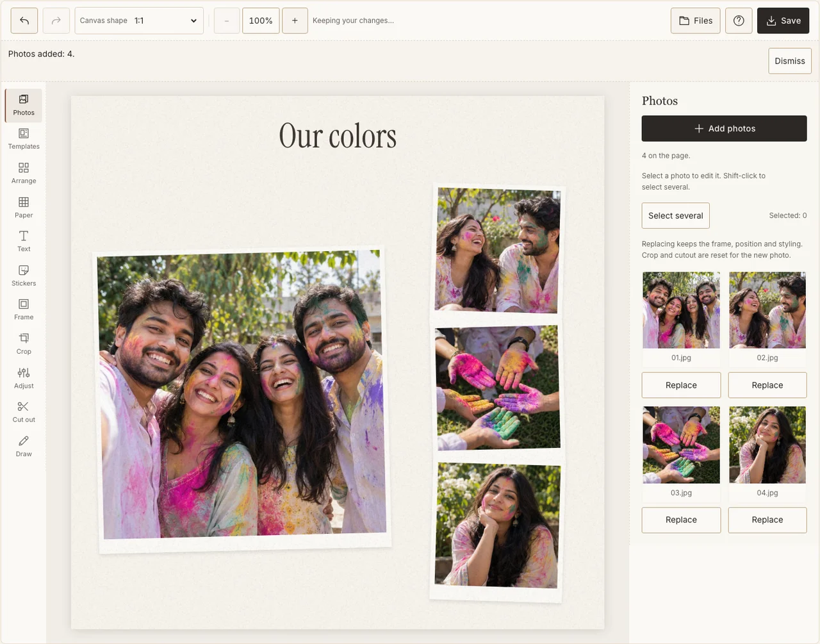
Task: Open the Templates tool
Action: pos(24,139)
